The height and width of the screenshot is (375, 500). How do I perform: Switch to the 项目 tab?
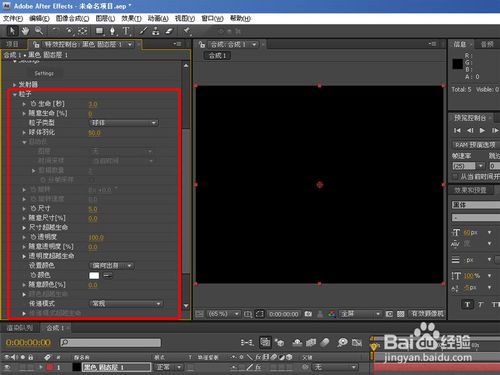coord(12,44)
